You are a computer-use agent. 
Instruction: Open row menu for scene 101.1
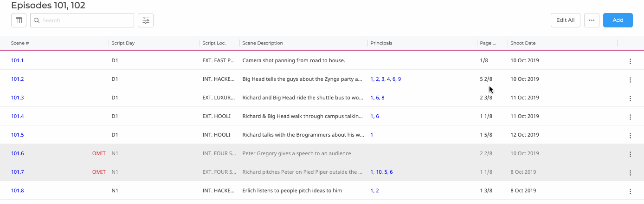coord(630,61)
